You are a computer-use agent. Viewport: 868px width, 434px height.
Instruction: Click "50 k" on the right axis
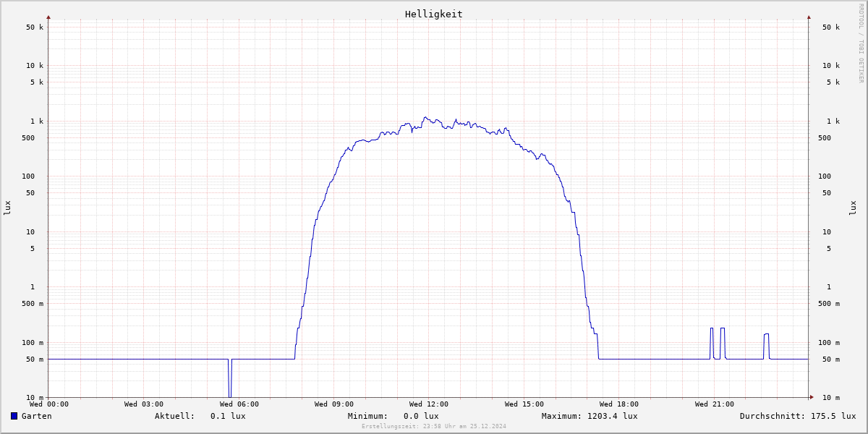pyautogui.click(x=831, y=27)
